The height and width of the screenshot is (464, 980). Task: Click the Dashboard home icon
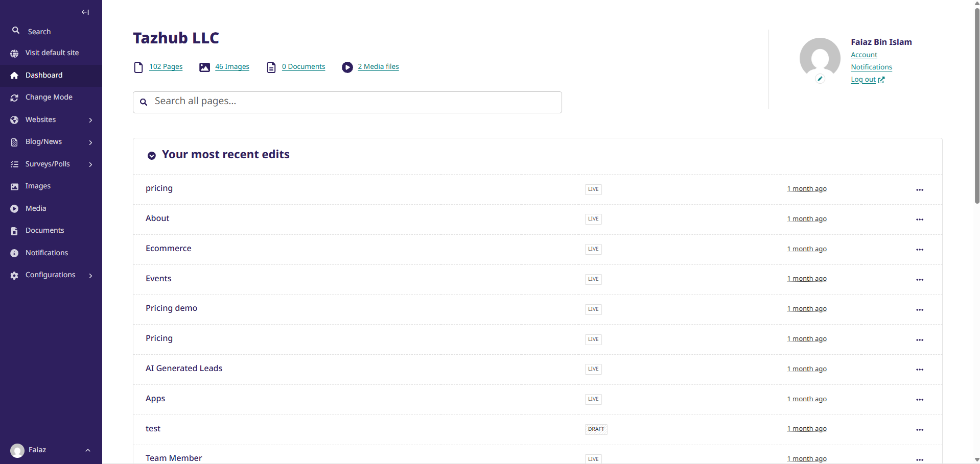pos(14,76)
